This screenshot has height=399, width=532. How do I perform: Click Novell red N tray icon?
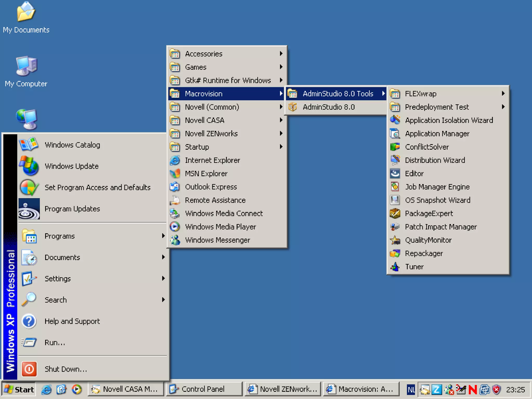coord(473,389)
